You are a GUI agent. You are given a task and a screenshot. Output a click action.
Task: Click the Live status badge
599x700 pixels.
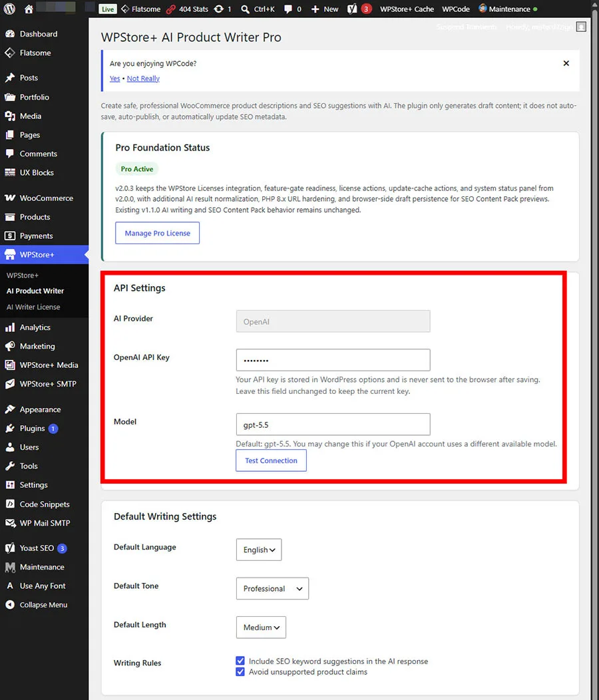click(x=108, y=9)
